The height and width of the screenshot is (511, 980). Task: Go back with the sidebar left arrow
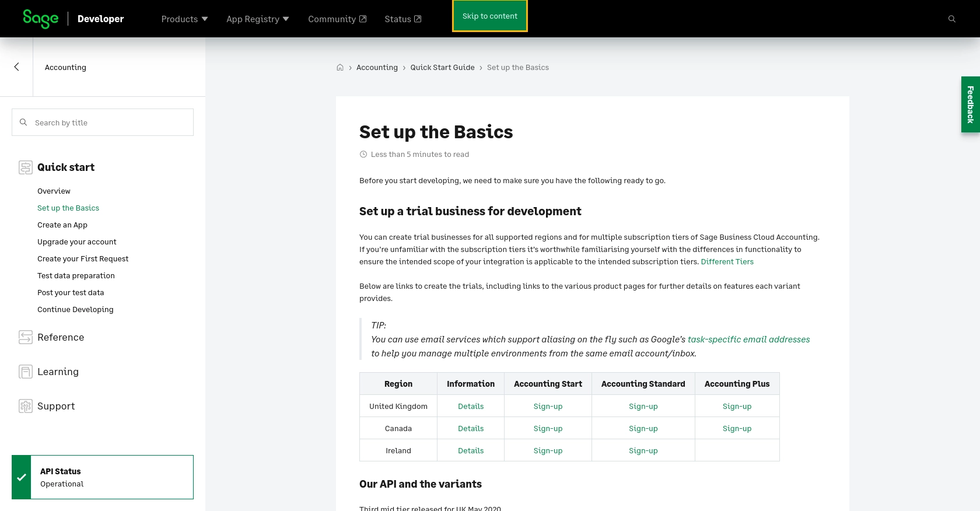tap(16, 67)
